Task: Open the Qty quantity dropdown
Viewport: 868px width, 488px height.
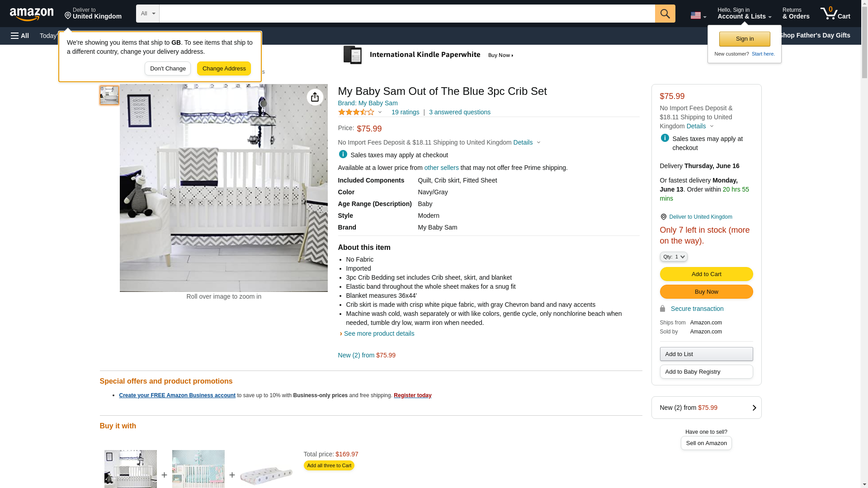Action: 674,257
